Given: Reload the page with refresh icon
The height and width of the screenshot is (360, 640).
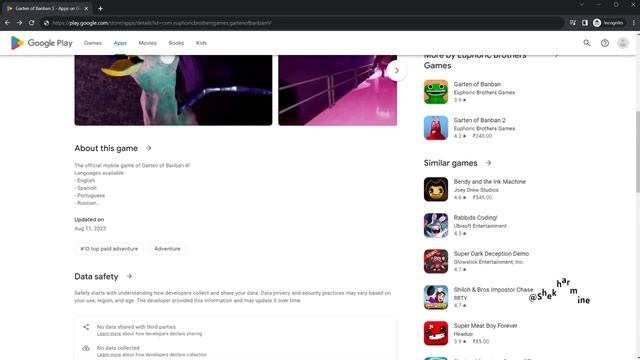Looking at the screenshot, I should tap(31, 23).
